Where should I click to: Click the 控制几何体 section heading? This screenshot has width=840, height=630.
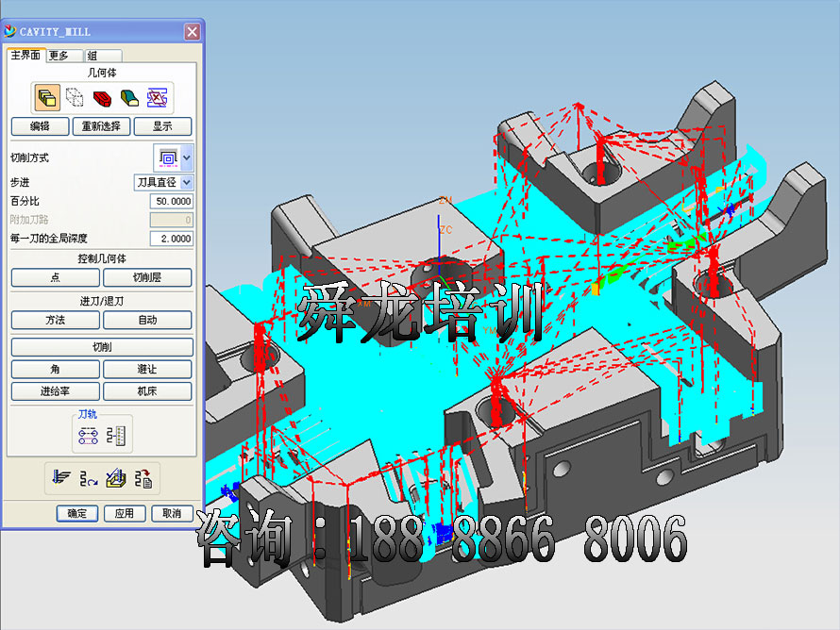(102, 259)
